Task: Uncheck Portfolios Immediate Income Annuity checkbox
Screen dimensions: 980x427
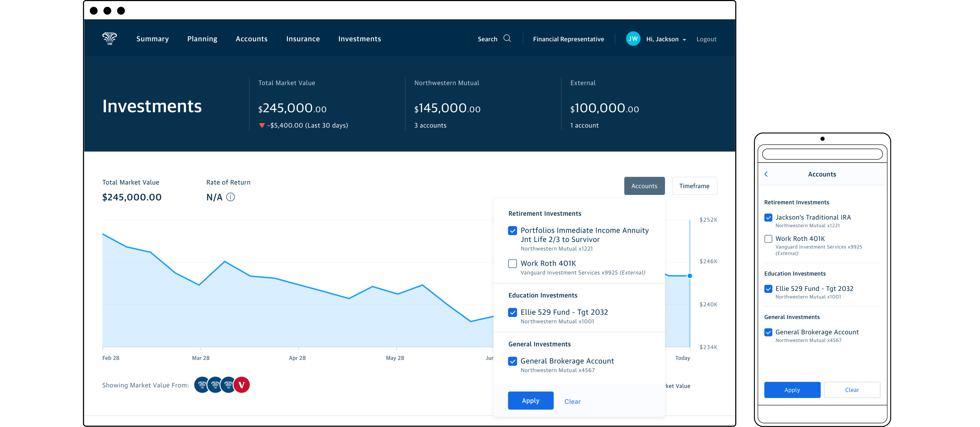Action: click(513, 231)
